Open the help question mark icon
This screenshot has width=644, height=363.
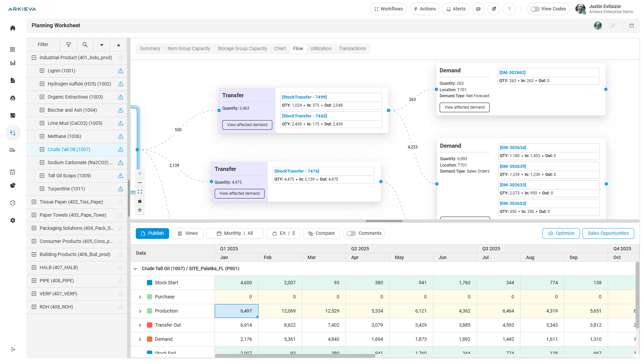[x=509, y=9]
